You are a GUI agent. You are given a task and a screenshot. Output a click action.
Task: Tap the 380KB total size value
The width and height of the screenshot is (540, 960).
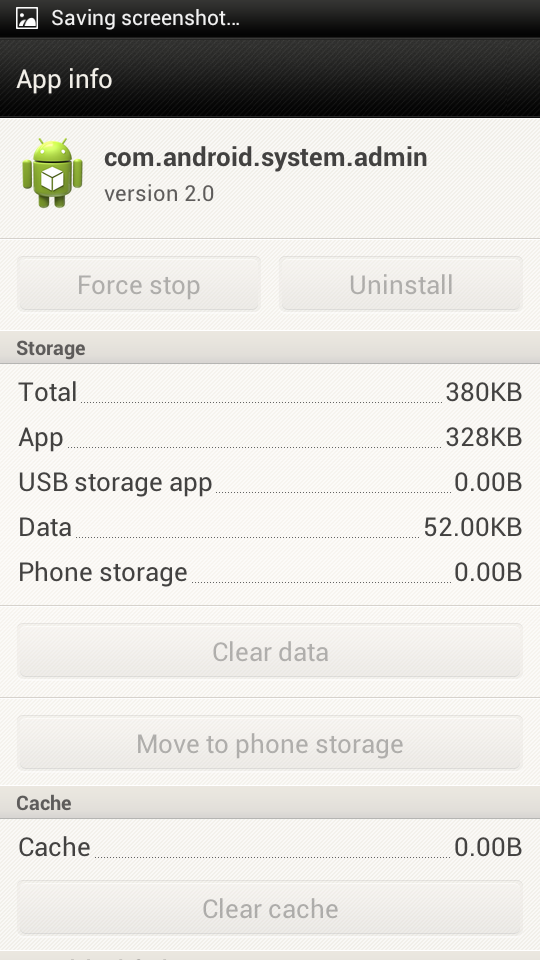click(x=484, y=392)
